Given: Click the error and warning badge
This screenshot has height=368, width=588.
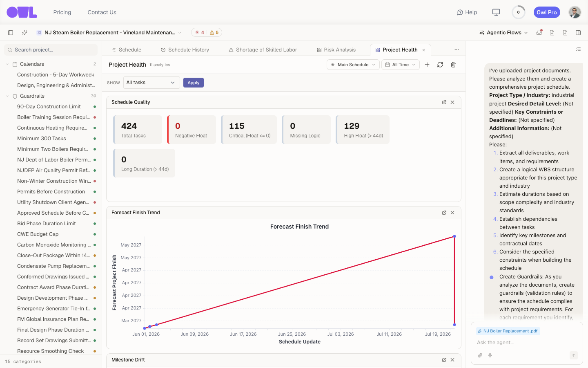Looking at the screenshot, I should [207, 33].
